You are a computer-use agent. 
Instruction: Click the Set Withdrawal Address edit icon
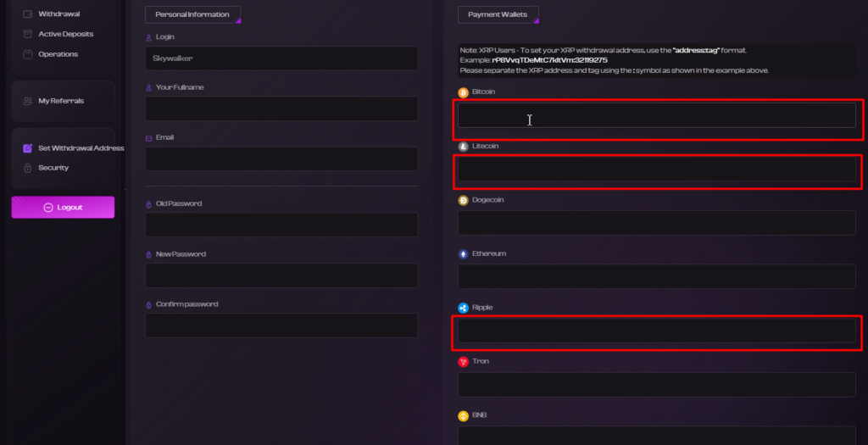click(x=28, y=148)
